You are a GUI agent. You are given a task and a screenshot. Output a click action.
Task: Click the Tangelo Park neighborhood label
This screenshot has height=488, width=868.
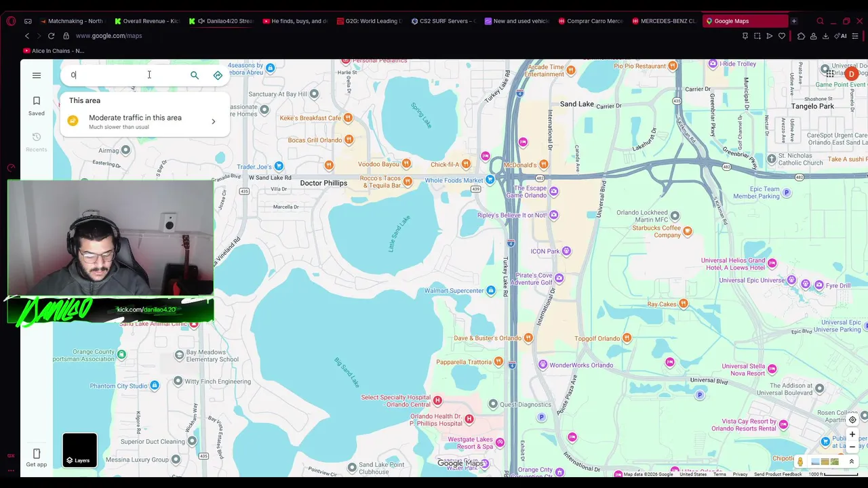tap(812, 106)
